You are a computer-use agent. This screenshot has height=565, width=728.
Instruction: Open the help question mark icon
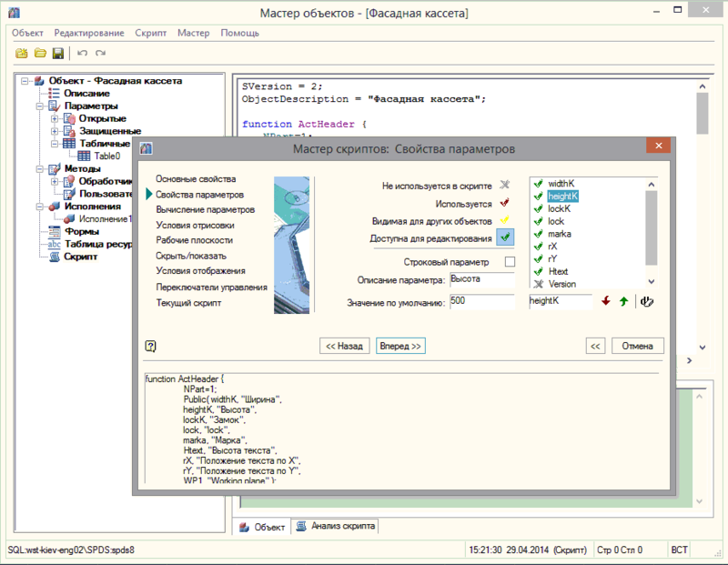pos(151,346)
